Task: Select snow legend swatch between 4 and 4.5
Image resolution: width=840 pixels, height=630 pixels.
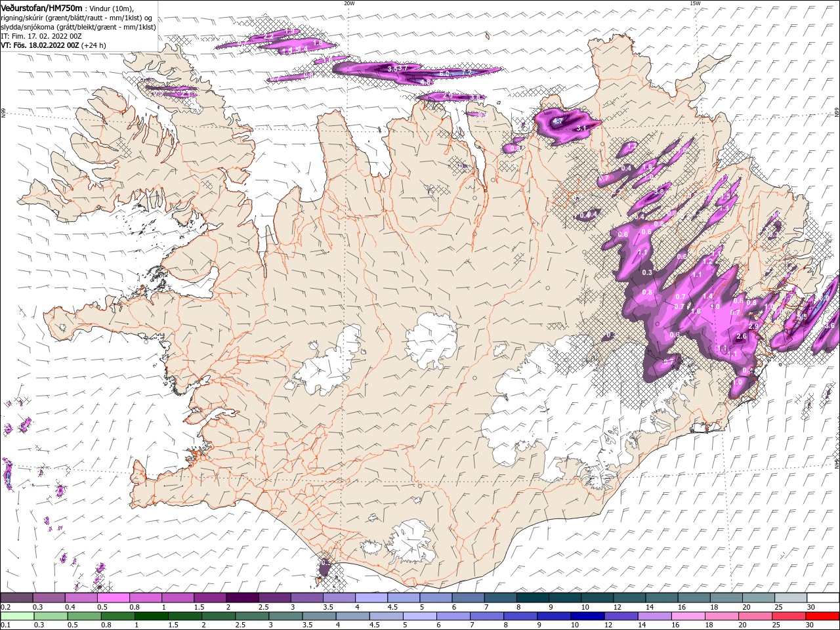Action: [371, 598]
